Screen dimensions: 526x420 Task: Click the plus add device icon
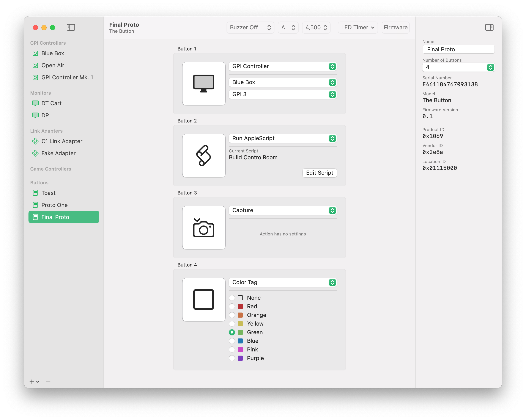pos(32,382)
